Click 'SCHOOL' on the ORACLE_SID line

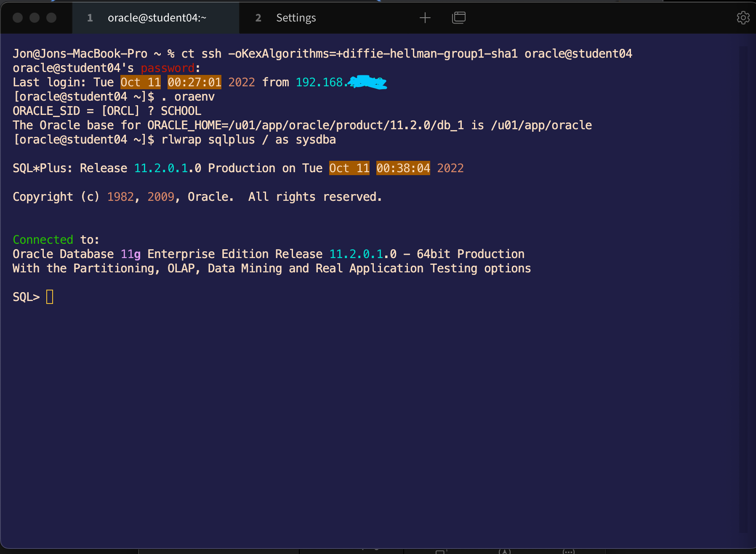click(181, 111)
